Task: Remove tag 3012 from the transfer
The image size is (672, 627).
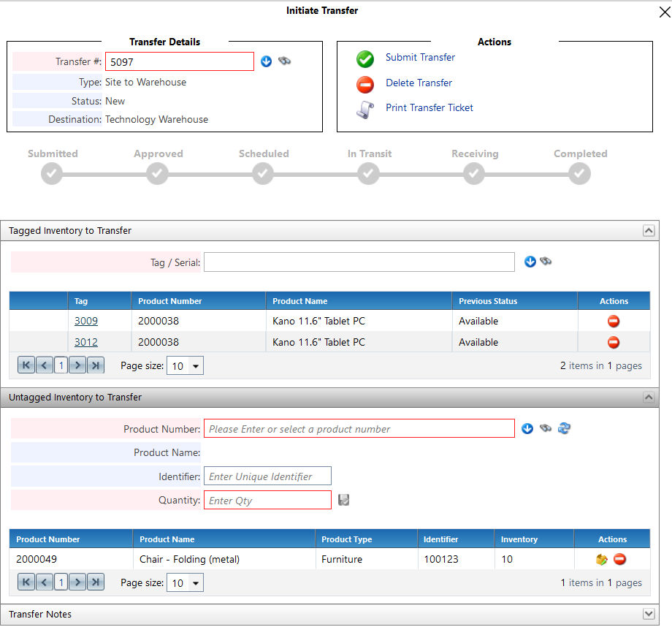Action: [x=614, y=342]
